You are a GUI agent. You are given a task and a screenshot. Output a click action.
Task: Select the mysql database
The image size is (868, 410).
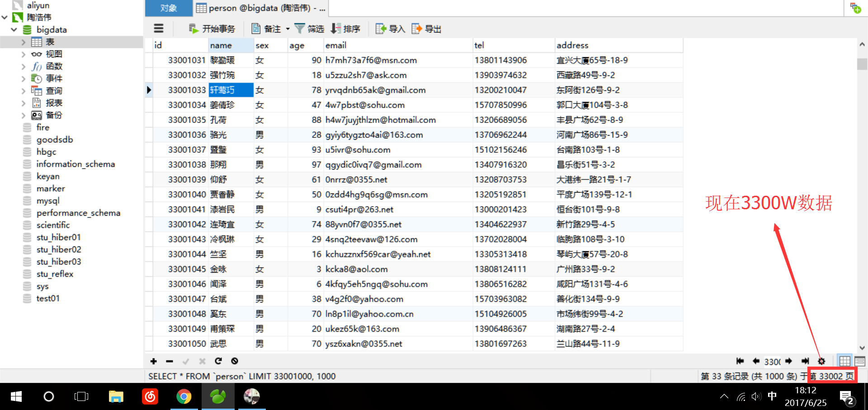pyautogui.click(x=47, y=201)
